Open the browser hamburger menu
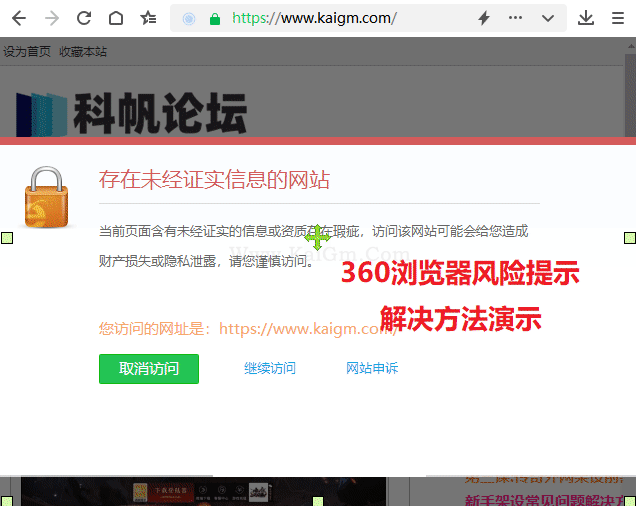This screenshot has height=506, width=636. 618,18
